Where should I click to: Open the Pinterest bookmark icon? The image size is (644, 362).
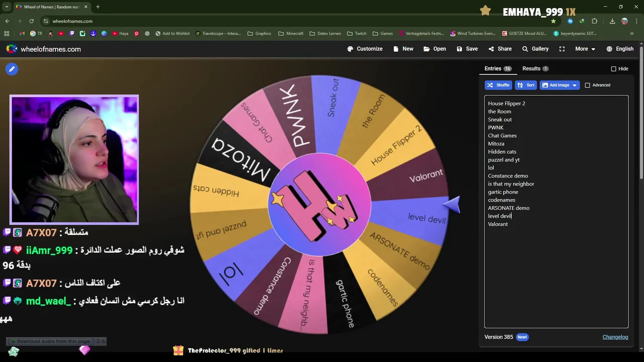click(136, 34)
